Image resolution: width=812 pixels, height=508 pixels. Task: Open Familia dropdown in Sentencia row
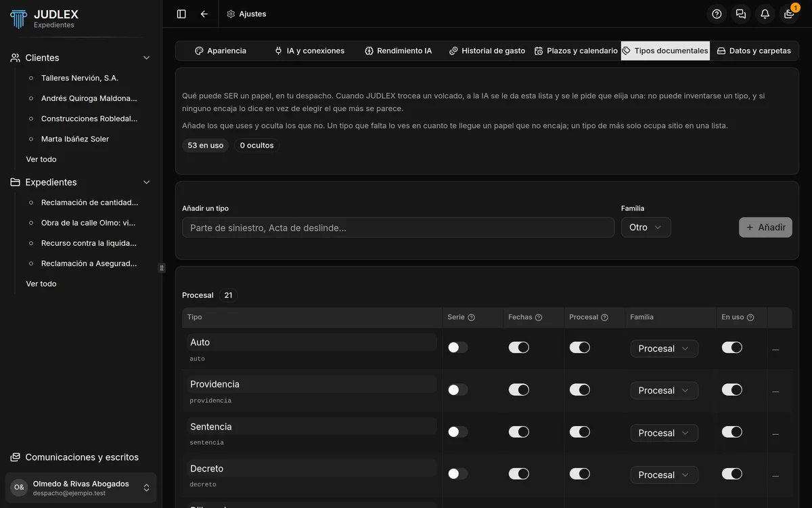664,433
